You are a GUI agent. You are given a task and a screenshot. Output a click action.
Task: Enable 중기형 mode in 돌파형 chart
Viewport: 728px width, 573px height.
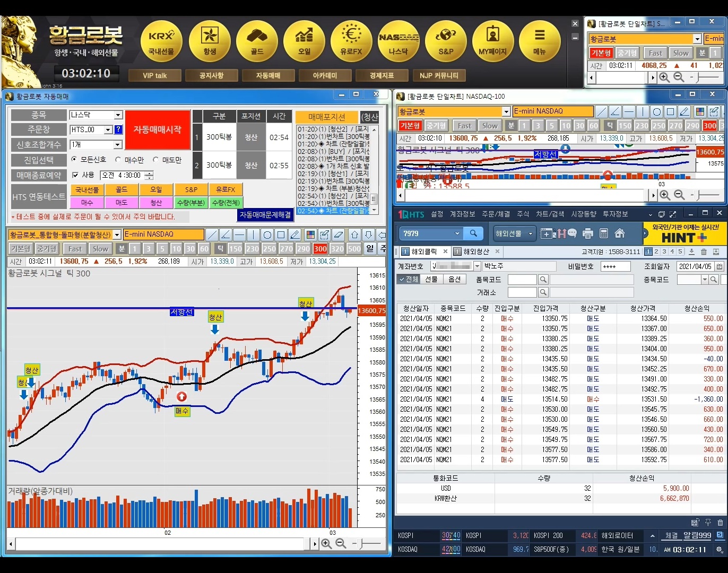(47, 248)
